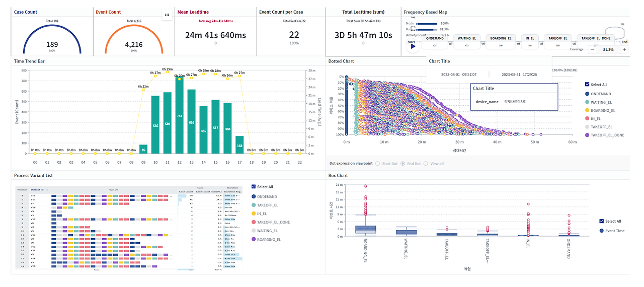Select the ONDEMAND node in the process map
This screenshot has width=644, height=287.
(x=435, y=41)
